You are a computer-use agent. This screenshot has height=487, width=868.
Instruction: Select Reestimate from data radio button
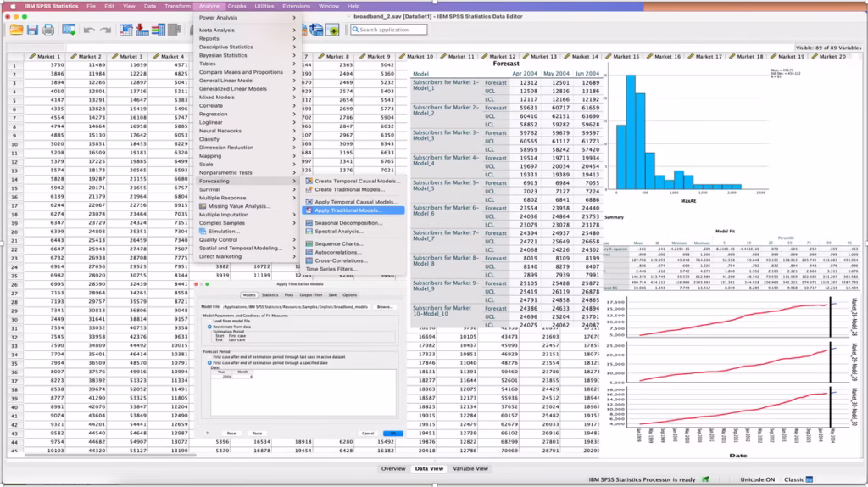point(209,327)
